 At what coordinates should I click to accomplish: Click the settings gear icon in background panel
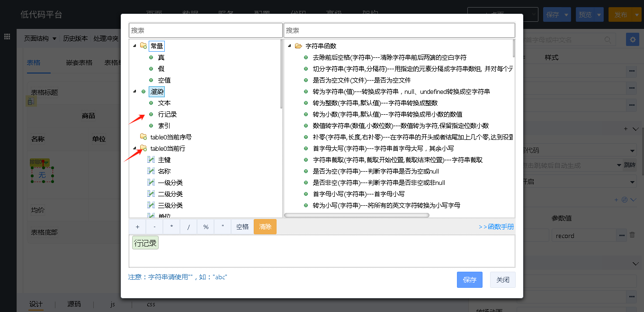click(632, 39)
